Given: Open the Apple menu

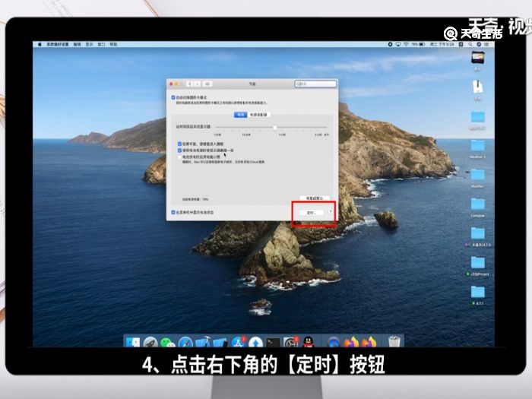Looking at the screenshot, I should pyautogui.click(x=40, y=44).
